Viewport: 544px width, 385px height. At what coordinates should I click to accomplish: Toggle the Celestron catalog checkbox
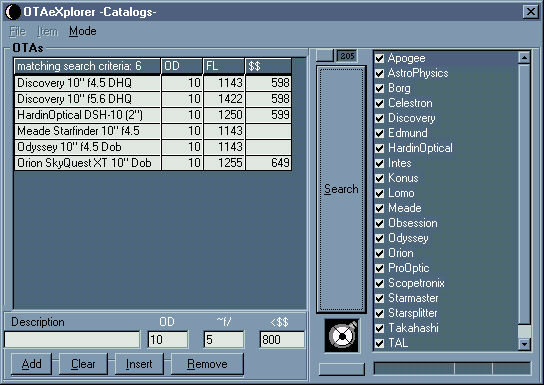pyautogui.click(x=380, y=103)
